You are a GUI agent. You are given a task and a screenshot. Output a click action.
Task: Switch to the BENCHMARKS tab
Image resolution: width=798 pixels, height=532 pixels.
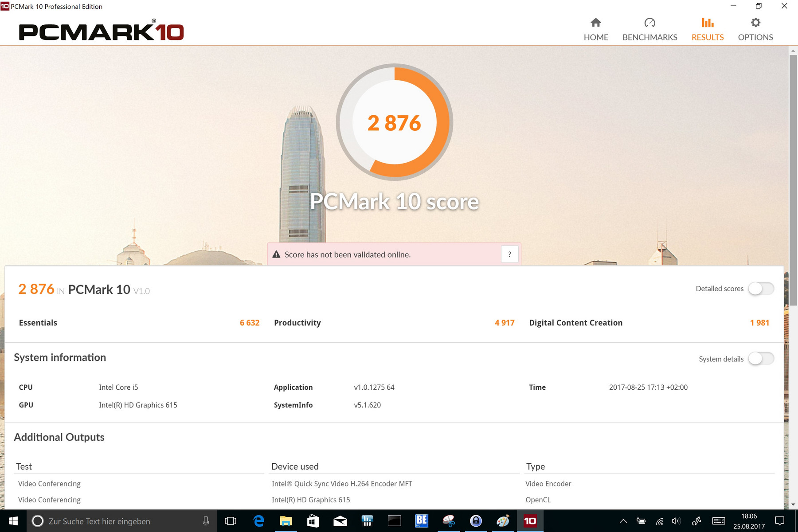(650, 29)
